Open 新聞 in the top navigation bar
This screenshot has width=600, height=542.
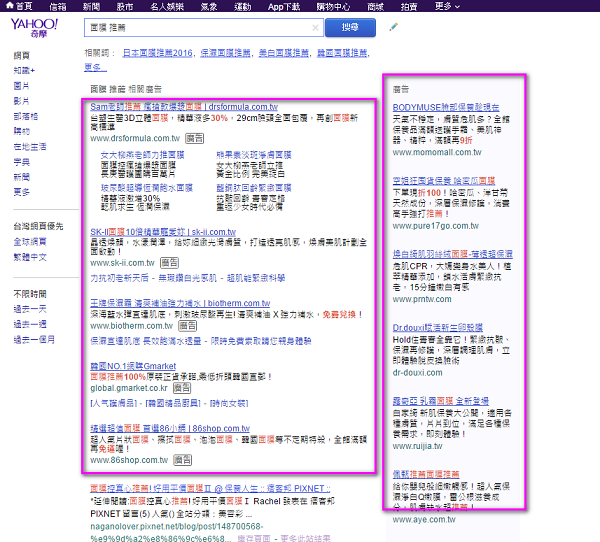91,7
